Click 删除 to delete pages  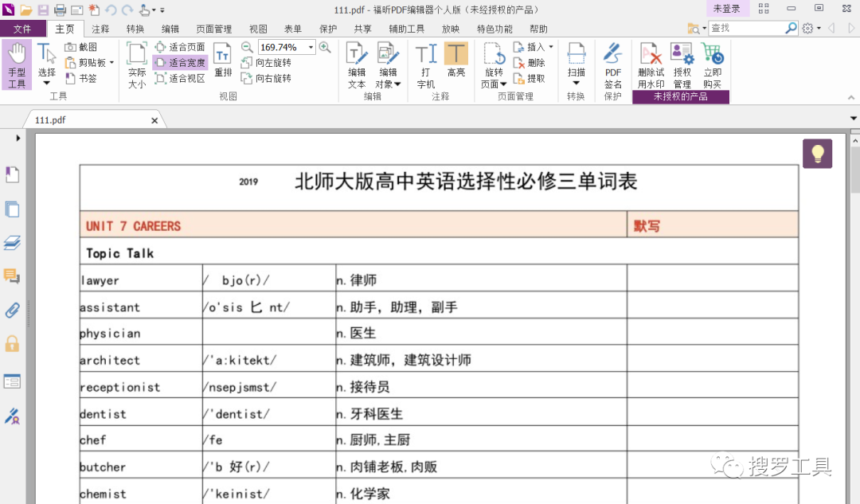pos(530,63)
